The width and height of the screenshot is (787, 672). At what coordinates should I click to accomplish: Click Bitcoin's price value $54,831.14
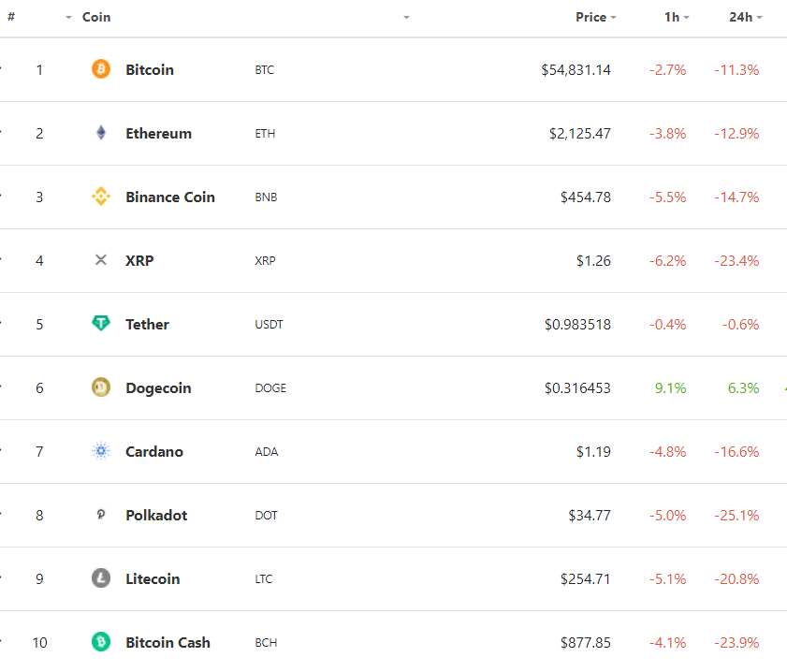576,69
